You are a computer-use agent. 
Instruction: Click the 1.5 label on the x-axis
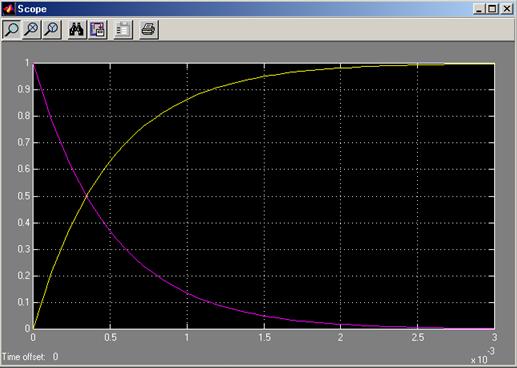(x=264, y=338)
